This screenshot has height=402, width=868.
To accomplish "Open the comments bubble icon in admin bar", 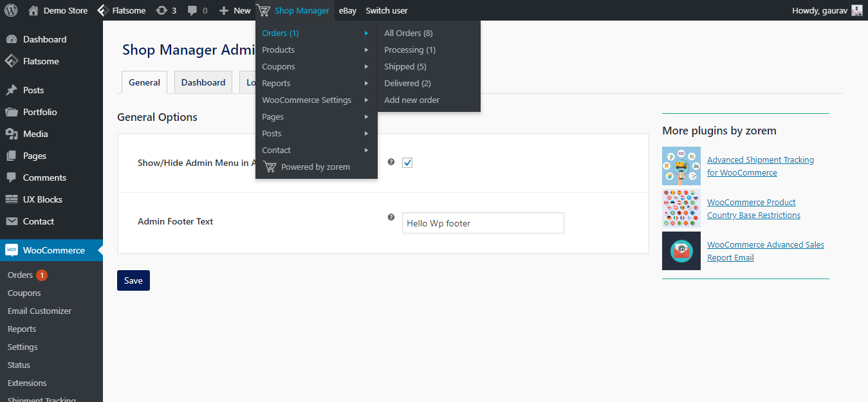I will (x=192, y=10).
